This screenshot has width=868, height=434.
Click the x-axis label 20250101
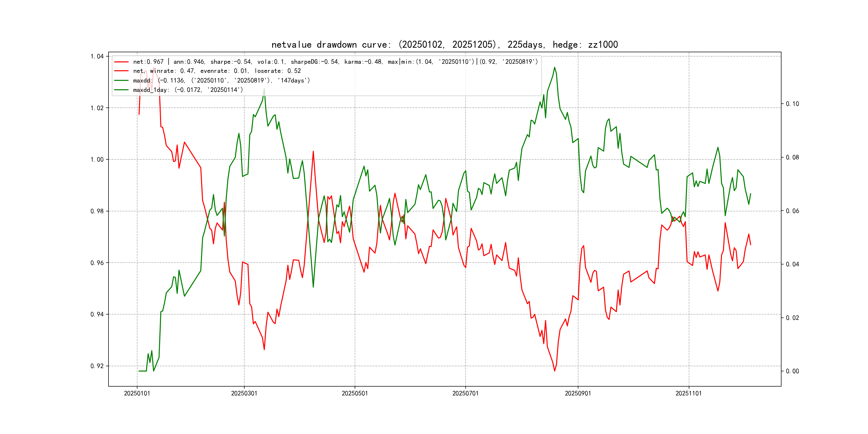click(137, 394)
